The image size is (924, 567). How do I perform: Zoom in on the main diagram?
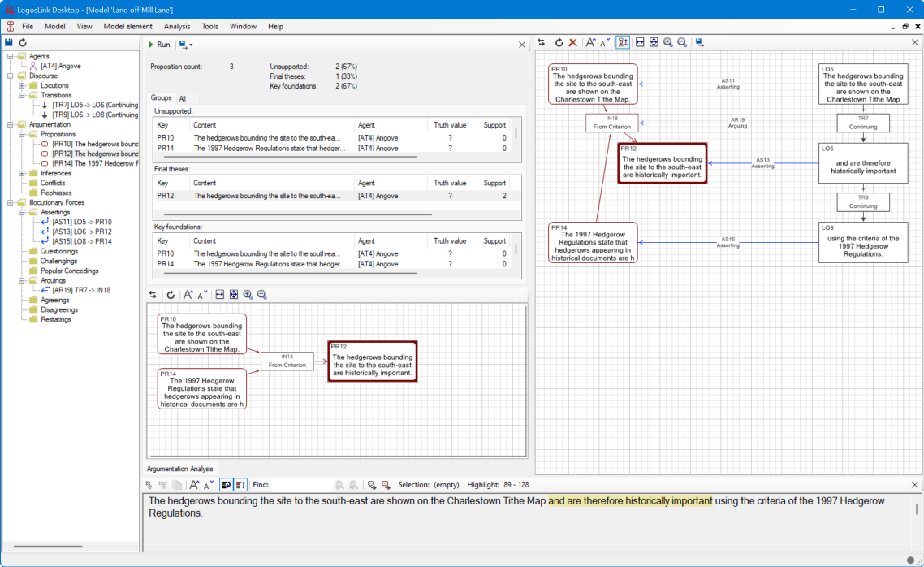click(x=667, y=42)
